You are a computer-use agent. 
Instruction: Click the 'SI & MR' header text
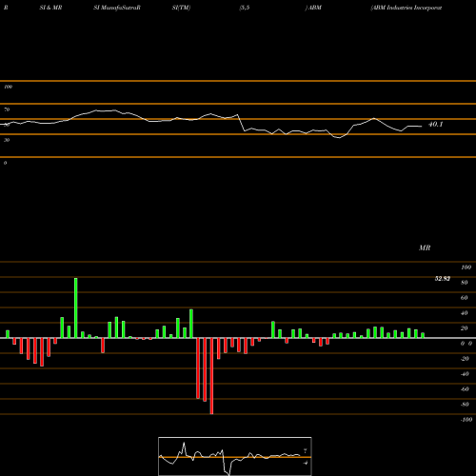point(50,8)
